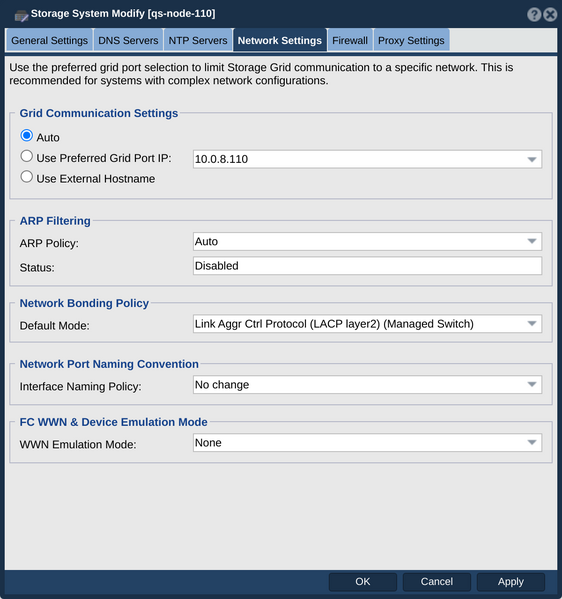Switch to the General Settings tab
The image size is (562, 599).
pos(49,40)
